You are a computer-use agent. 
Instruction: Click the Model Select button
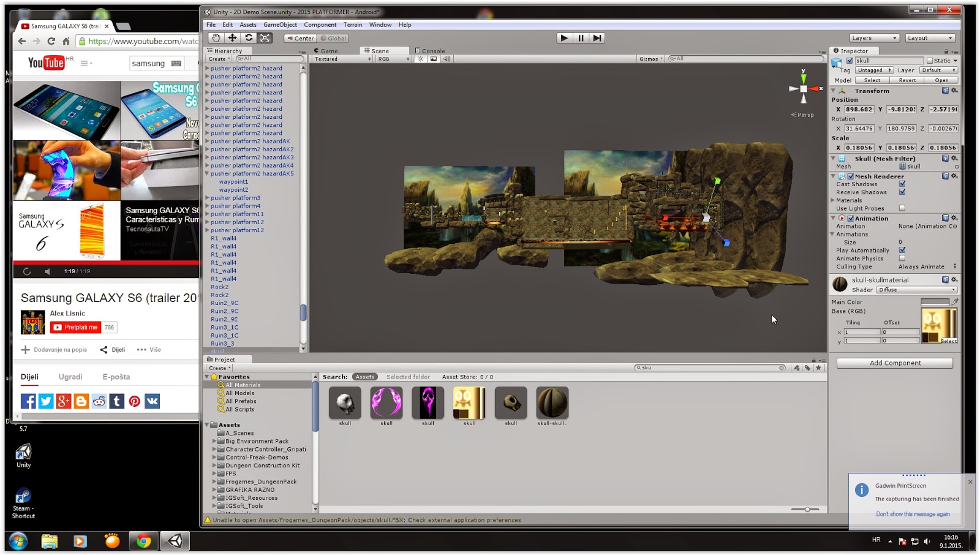pyautogui.click(x=872, y=80)
